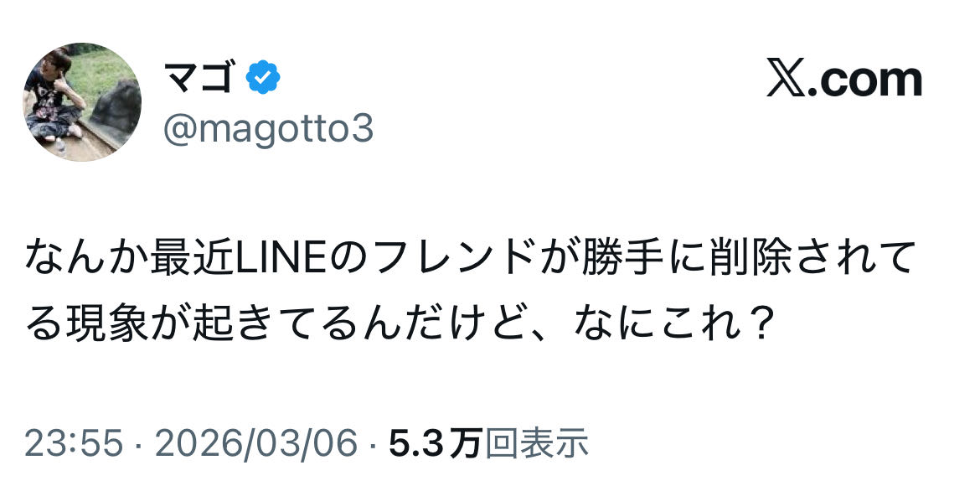Open the マゴ profile avatar photo
980x486 pixels.
click(x=82, y=101)
